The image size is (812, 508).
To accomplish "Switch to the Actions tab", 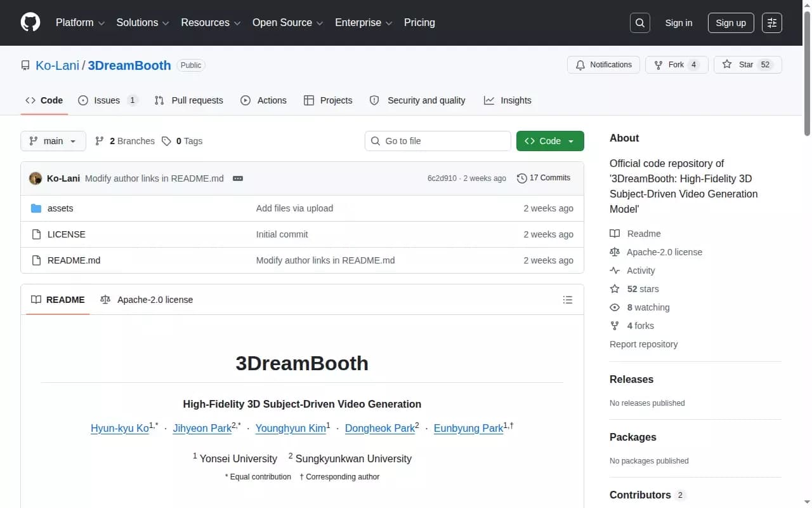I will (263, 100).
